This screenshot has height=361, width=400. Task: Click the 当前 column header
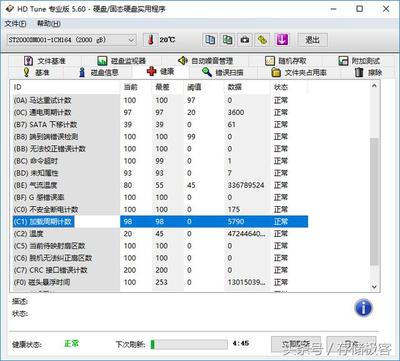click(136, 87)
